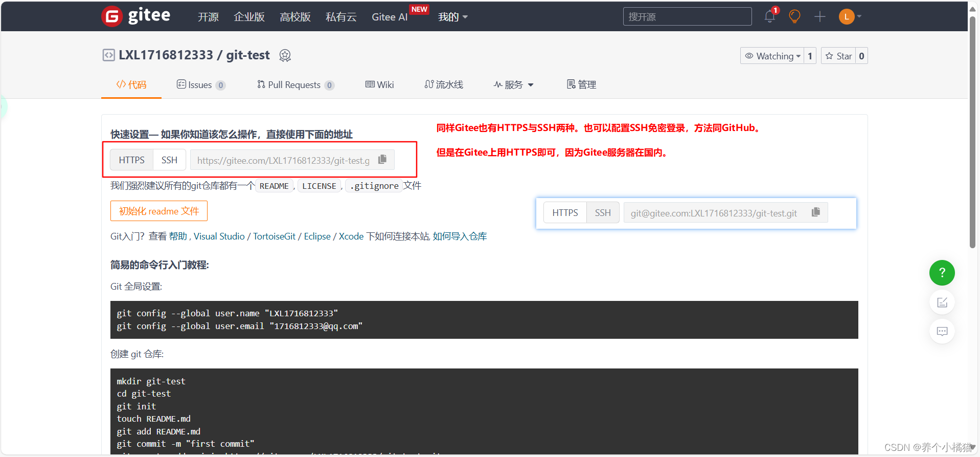Open the 管理 tab
Viewport: 980px width, 457px height.
pos(581,84)
